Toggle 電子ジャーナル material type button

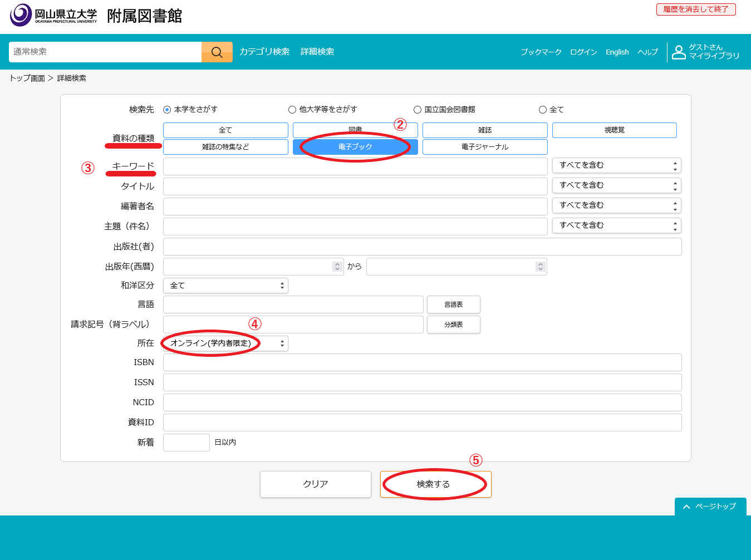coord(485,147)
